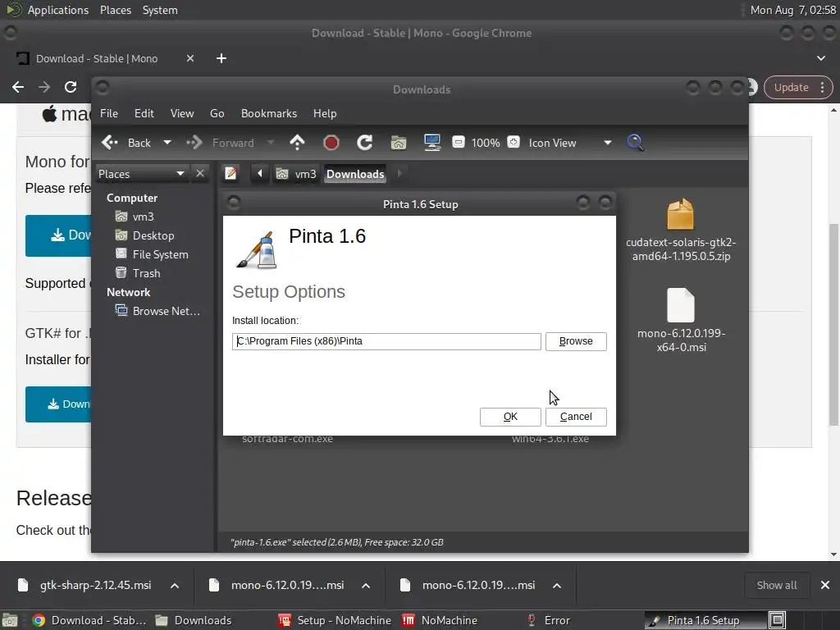Screen dimensions: 840x630
Task: Open the System panel menu
Action: (x=160, y=10)
